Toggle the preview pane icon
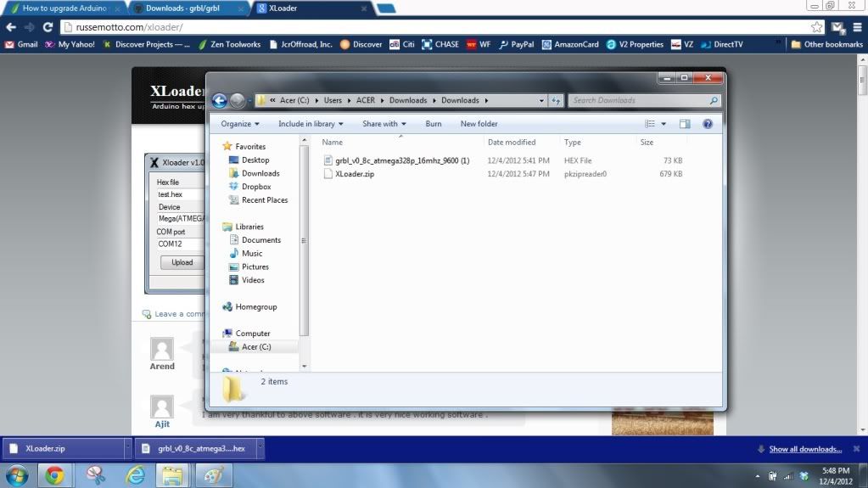This screenshot has height=488, width=868. [x=685, y=124]
